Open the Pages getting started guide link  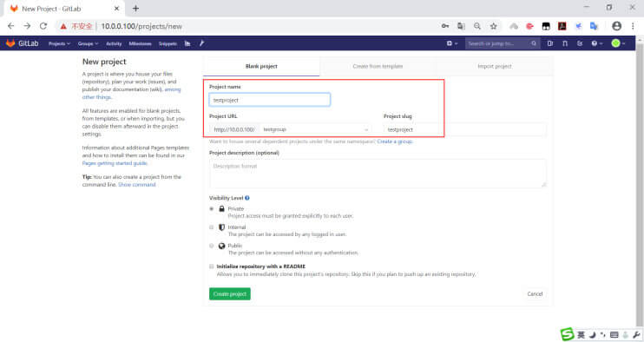pyautogui.click(x=115, y=163)
